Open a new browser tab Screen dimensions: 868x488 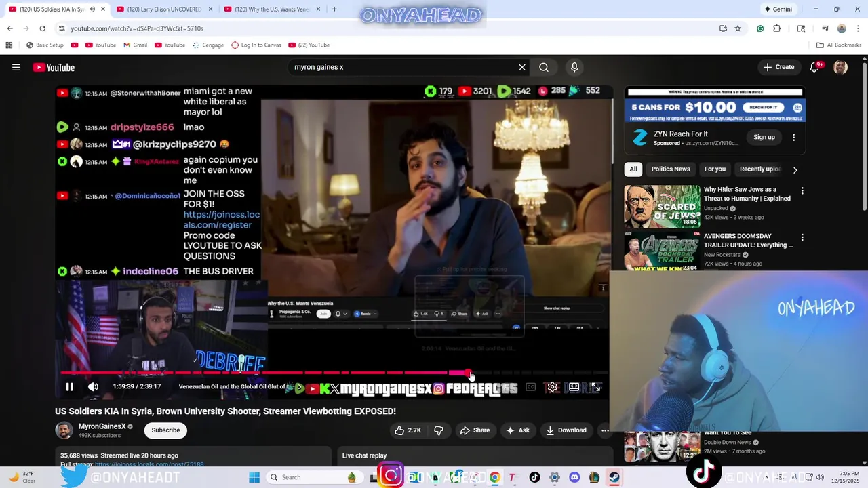[x=334, y=9]
